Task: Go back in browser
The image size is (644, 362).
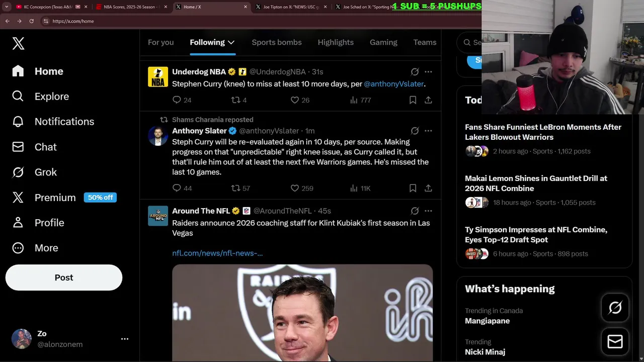Action: point(7,21)
